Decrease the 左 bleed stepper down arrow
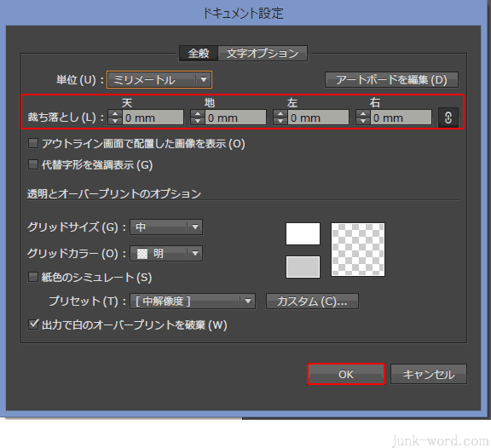 [280, 122]
